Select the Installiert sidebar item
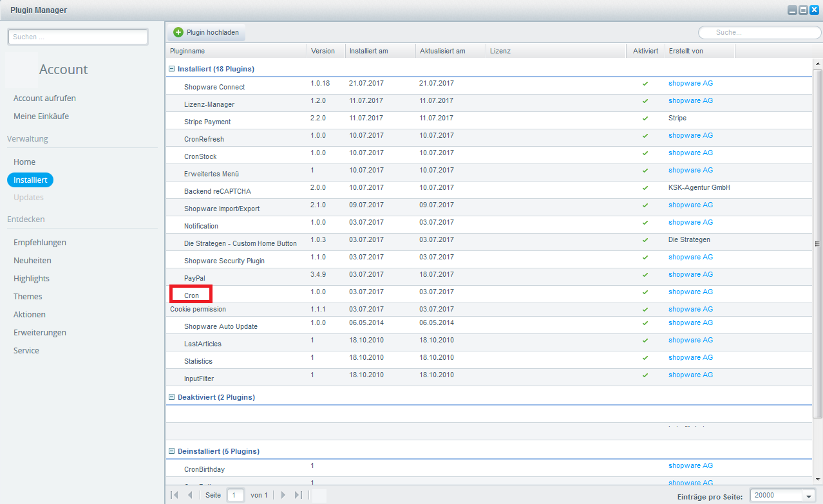 point(30,180)
